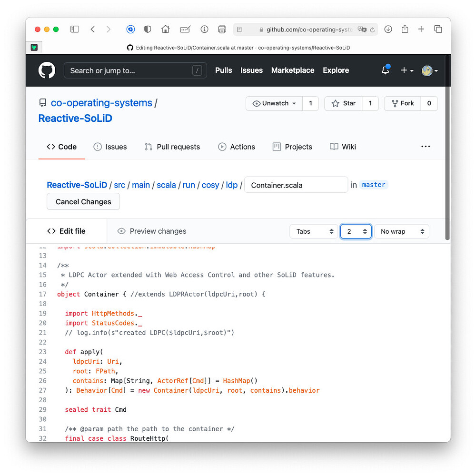Open your GitHub profile avatar menu

click(x=427, y=70)
